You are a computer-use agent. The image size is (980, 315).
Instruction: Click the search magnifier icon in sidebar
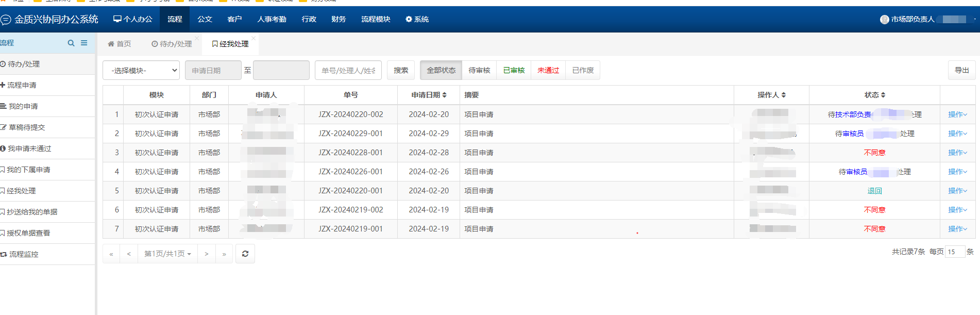71,43
